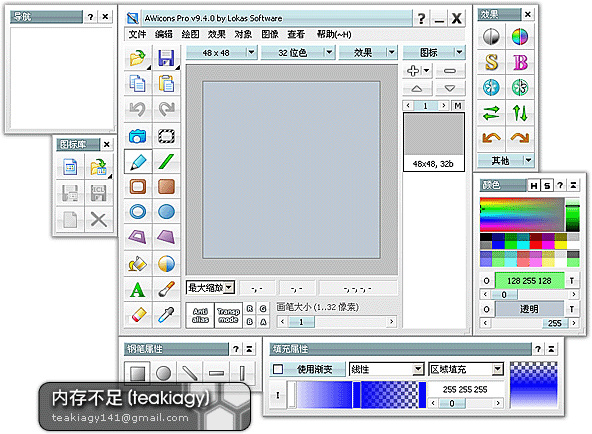Select the paint bucket fill tool
The image size is (592, 434).
click(x=138, y=264)
